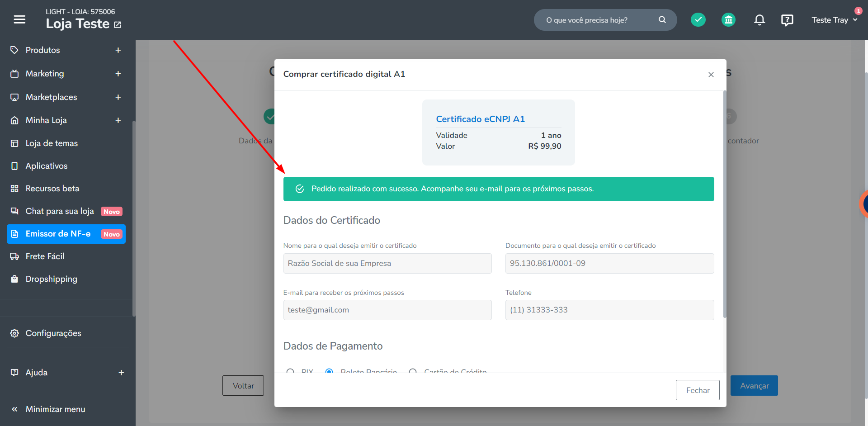
Task: Click the Razão Social name field
Action: point(387,263)
